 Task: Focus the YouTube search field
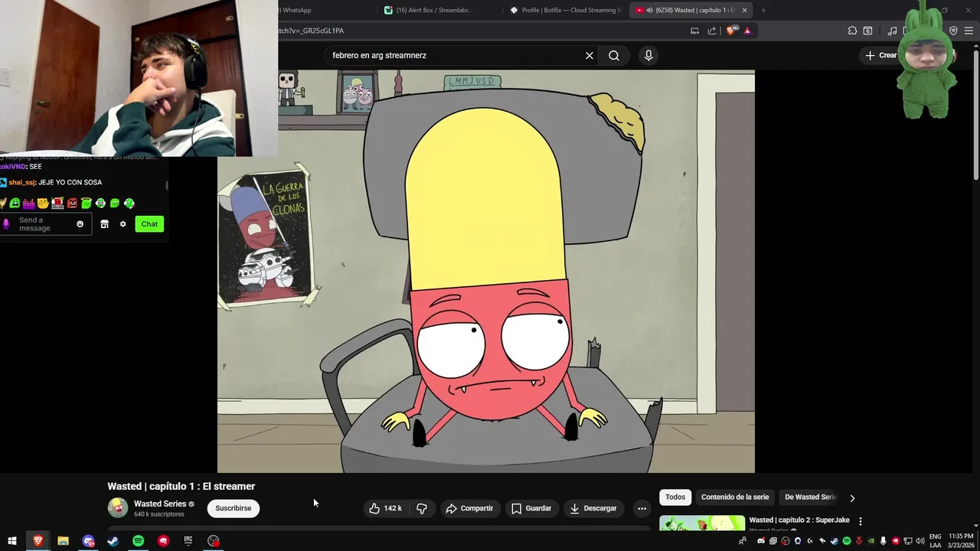pos(456,55)
